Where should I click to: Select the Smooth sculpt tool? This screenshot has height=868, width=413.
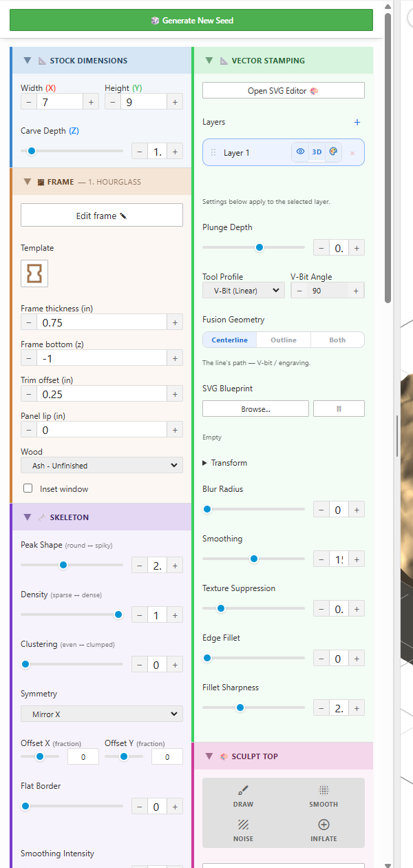[324, 796]
